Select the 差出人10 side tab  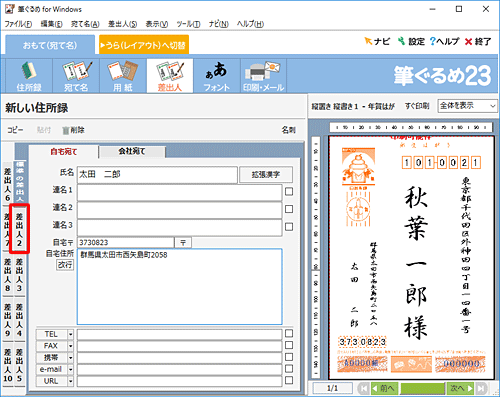(x=8, y=364)
